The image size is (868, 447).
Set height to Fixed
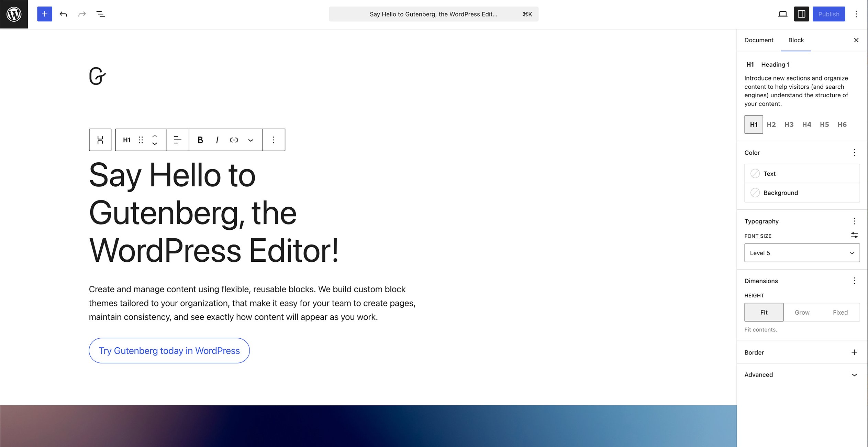click(840, 313)
